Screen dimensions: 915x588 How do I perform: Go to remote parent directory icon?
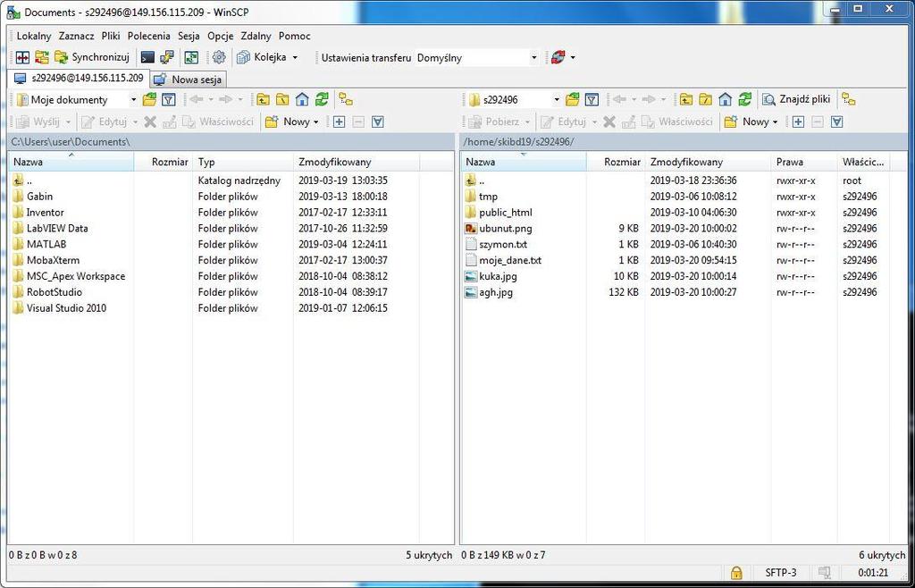pos(686,100)
